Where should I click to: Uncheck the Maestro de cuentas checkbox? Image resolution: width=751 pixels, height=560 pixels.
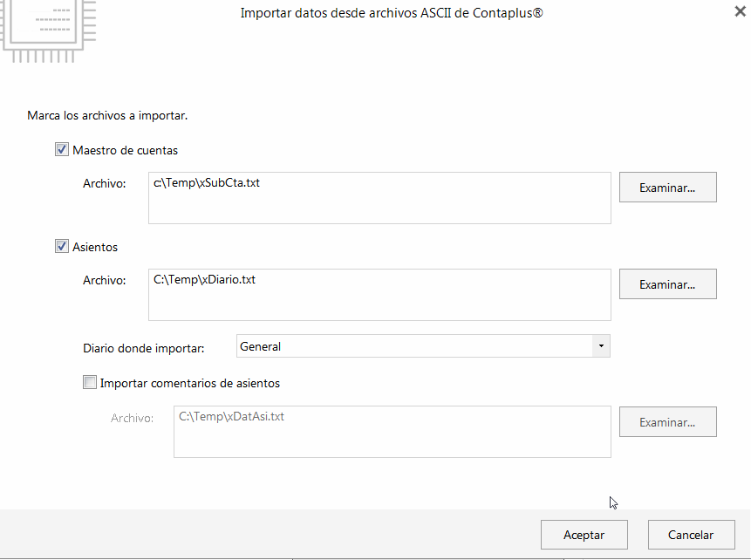coord(61,149)
